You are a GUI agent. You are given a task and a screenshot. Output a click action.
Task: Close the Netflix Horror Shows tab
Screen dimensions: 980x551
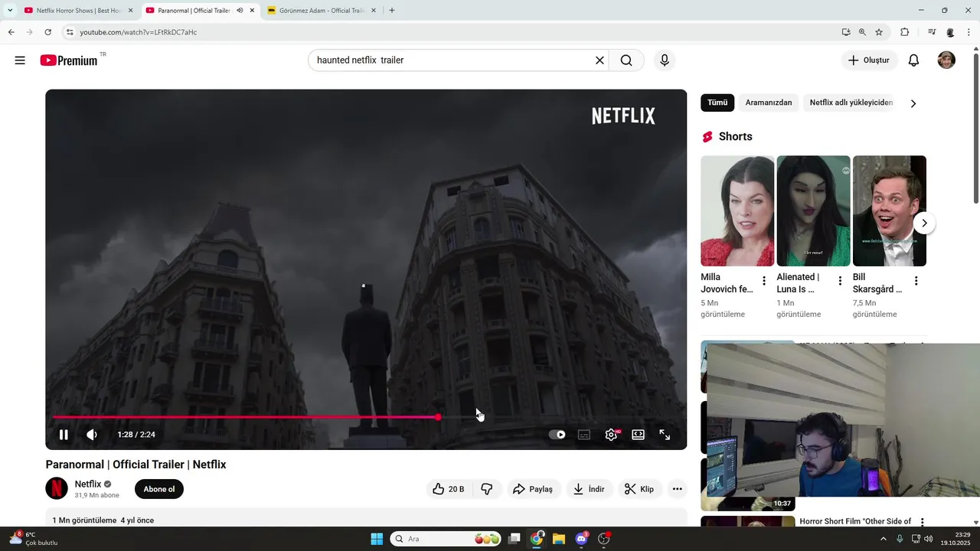coord(130,11)
